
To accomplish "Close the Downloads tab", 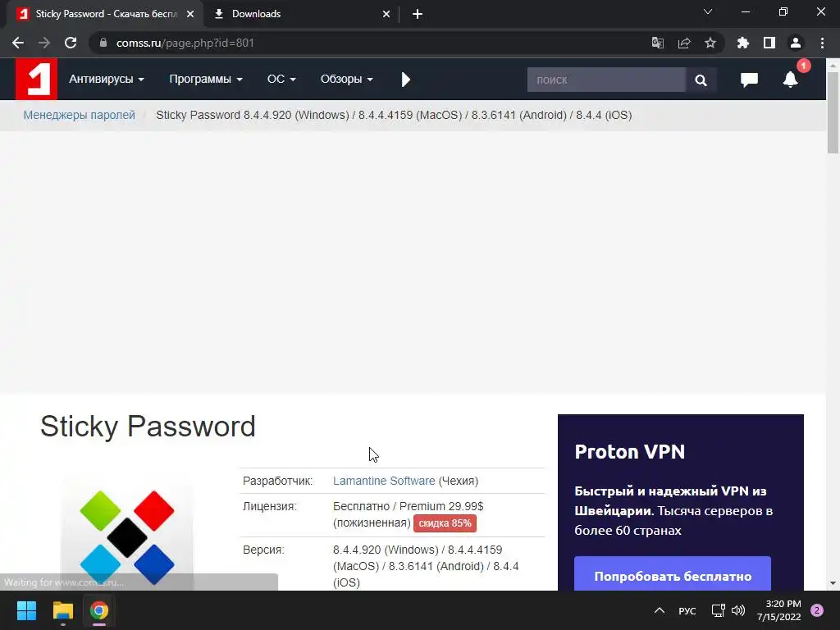I will click(386, 14).
